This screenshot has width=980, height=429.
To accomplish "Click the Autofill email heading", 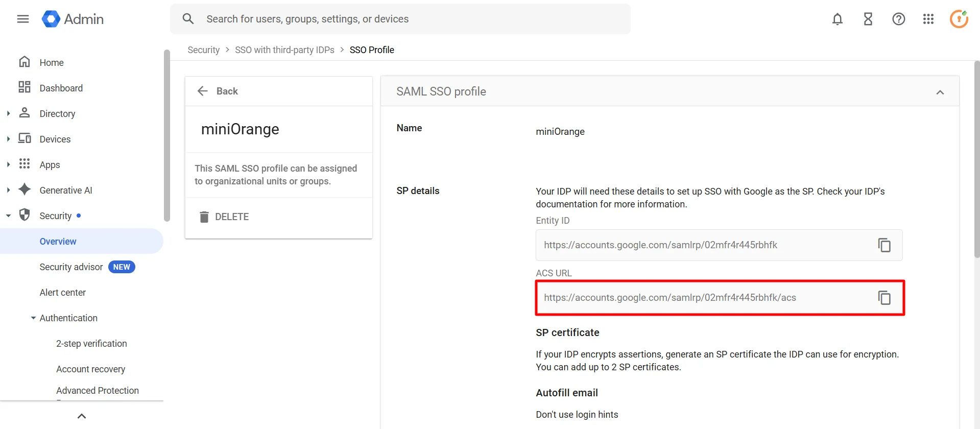I will tap(567, 393).
